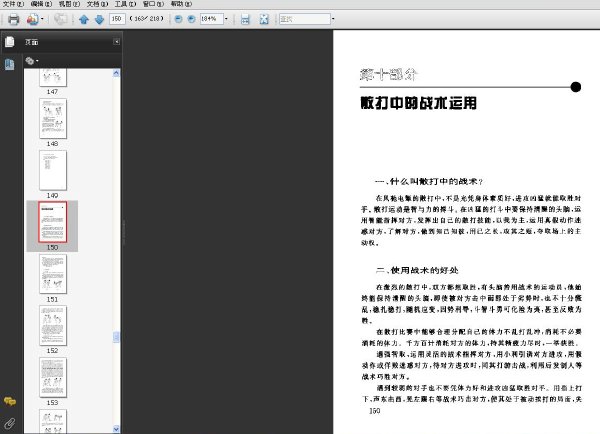Screen dimensions: 600x434
Task: Click inside the 查找 search field
Action: [x=305, y=19]
